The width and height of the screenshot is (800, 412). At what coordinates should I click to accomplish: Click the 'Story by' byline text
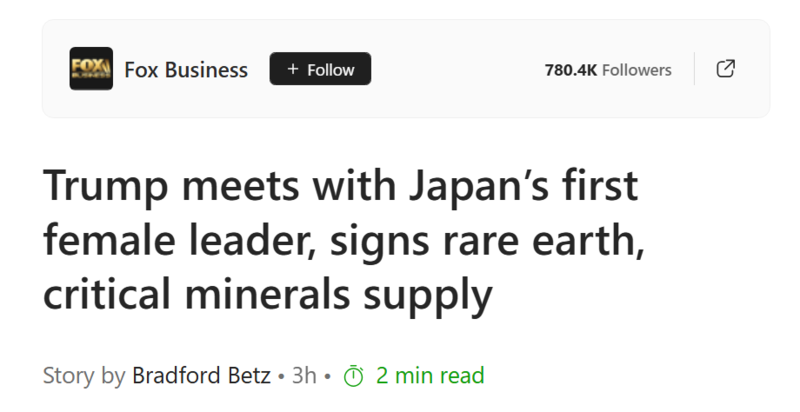84,376
